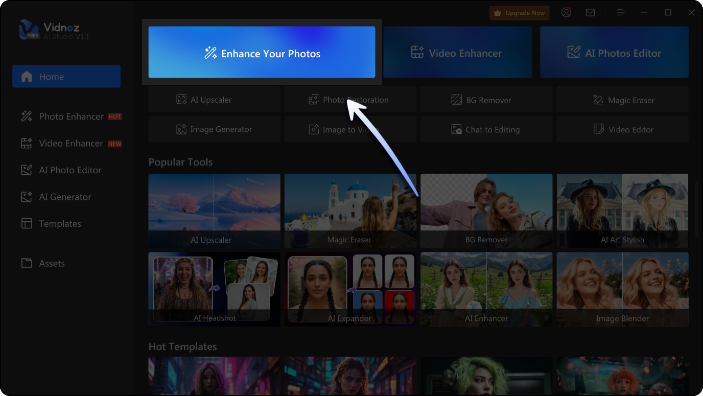Open the green-haired woman hot template
The height and width of the screenshot is (396, 703).
pyautogui.click(x=486, y=376)
